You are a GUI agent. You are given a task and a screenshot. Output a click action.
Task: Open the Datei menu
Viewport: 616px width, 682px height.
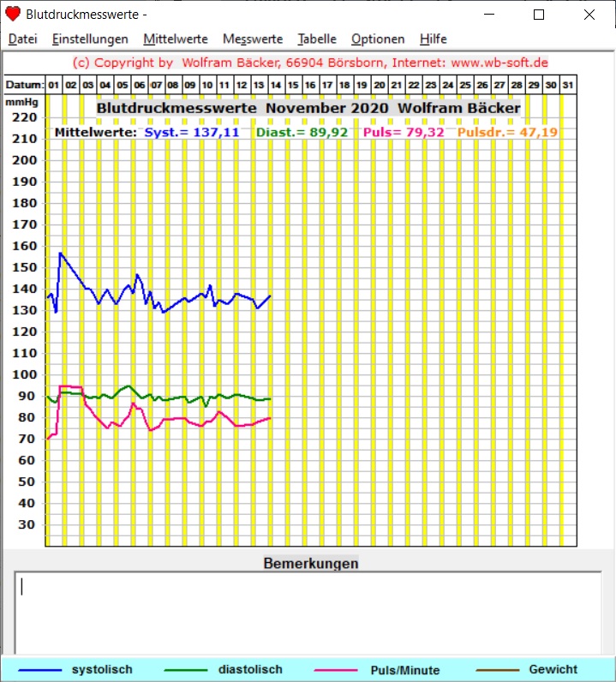[23, 39]
